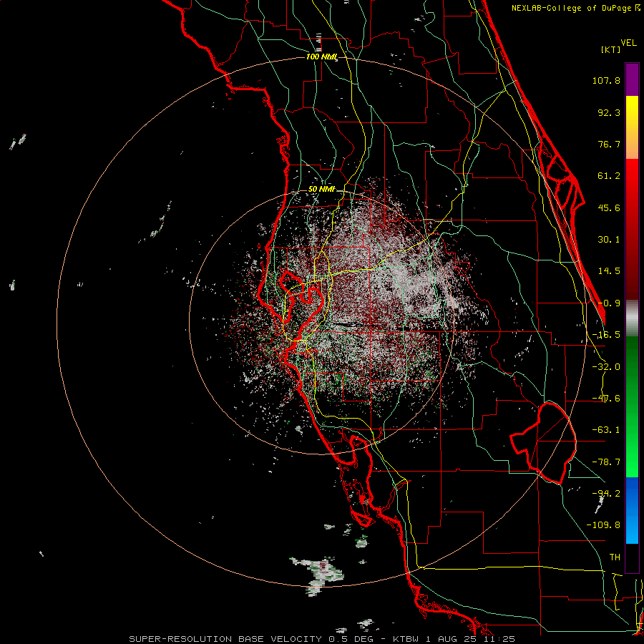Select the -0.9 legend value
This screenshot has width=644, height=644.
pyautogui.click(x=609, y=303)
